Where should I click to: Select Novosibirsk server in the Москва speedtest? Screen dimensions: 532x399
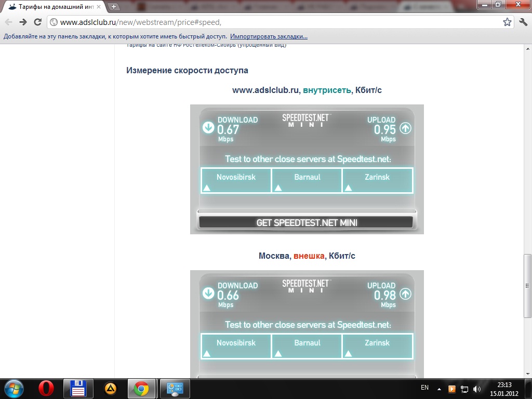click(x=236, y=346)
